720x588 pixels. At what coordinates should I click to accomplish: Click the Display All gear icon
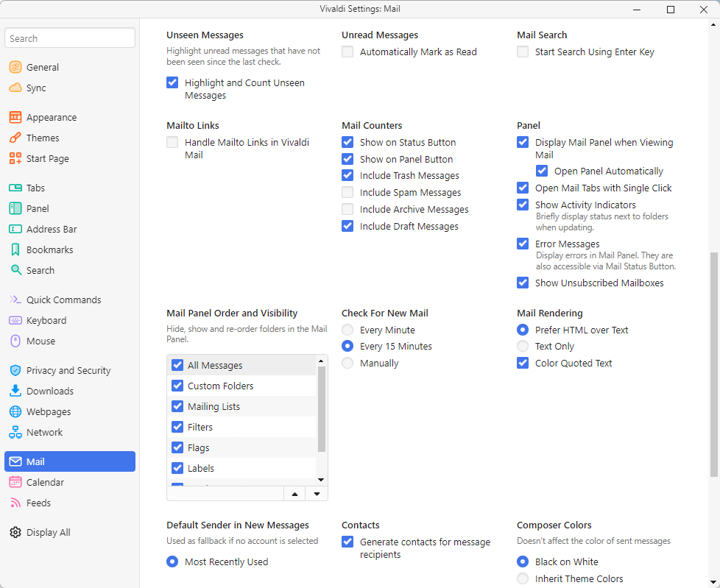(15, 533)
